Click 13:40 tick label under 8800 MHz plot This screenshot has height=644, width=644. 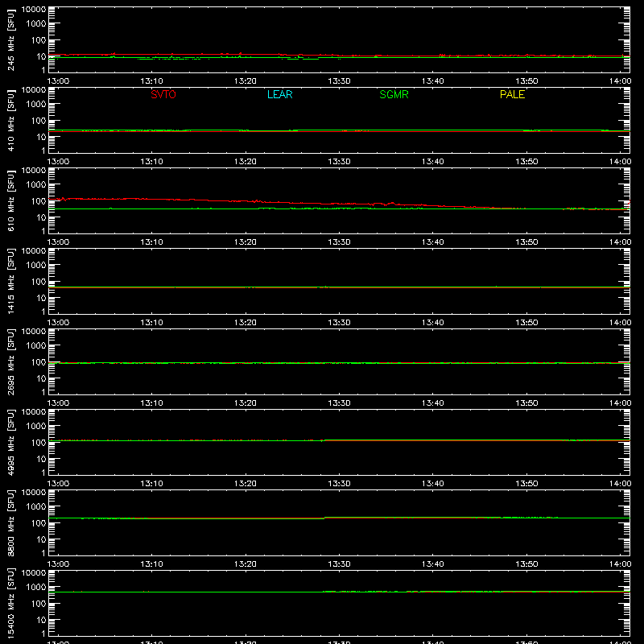[x=433, y=564]
